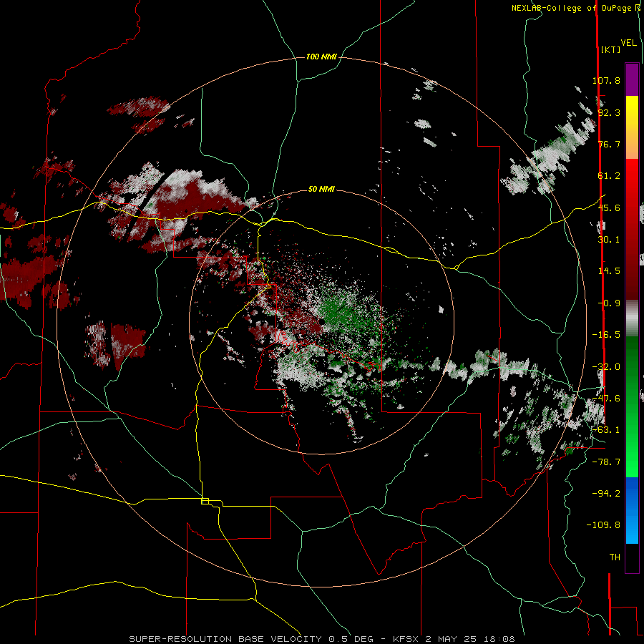Click the gray zero-velocity segment of color bar

coord(632,318)
